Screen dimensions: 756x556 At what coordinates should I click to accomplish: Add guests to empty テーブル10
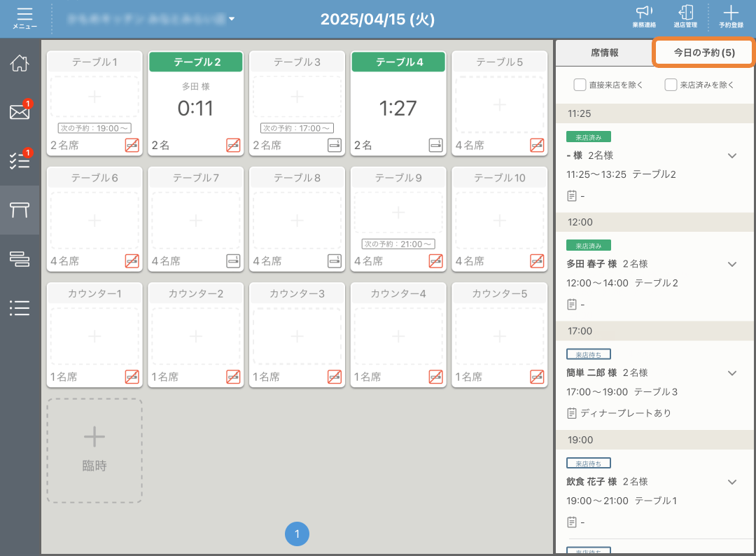click(x=500, y=221)
